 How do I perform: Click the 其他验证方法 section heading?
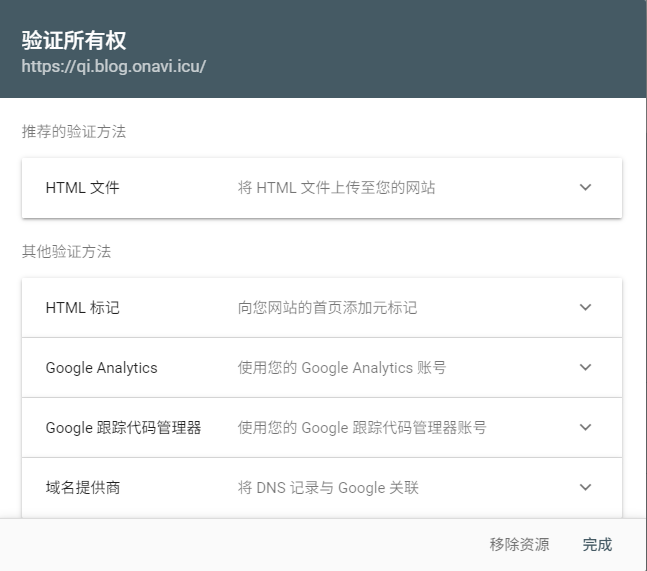pos(66,251)
